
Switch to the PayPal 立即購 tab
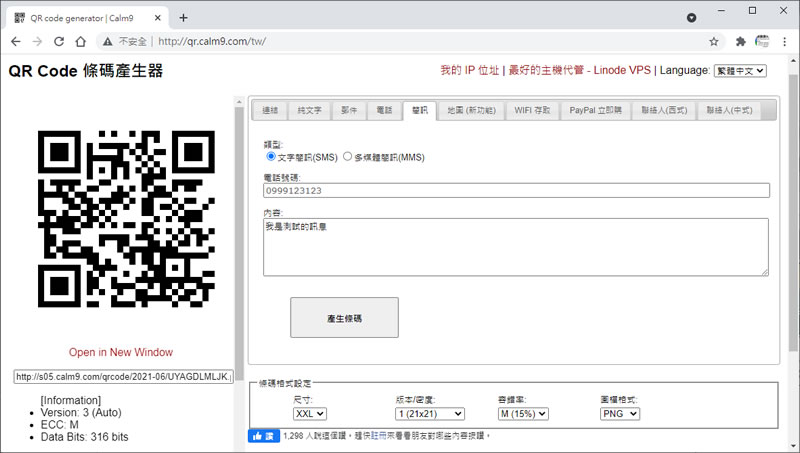point(595,110)
